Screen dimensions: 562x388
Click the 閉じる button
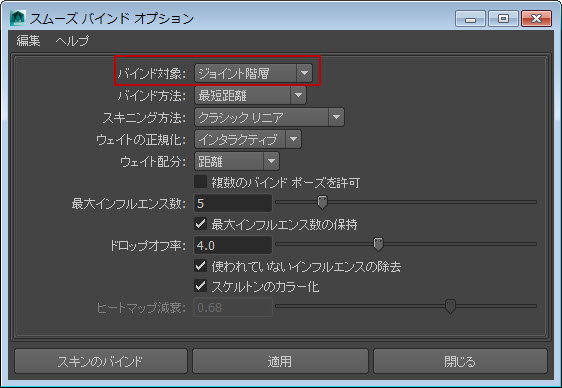tap(461, 361)
